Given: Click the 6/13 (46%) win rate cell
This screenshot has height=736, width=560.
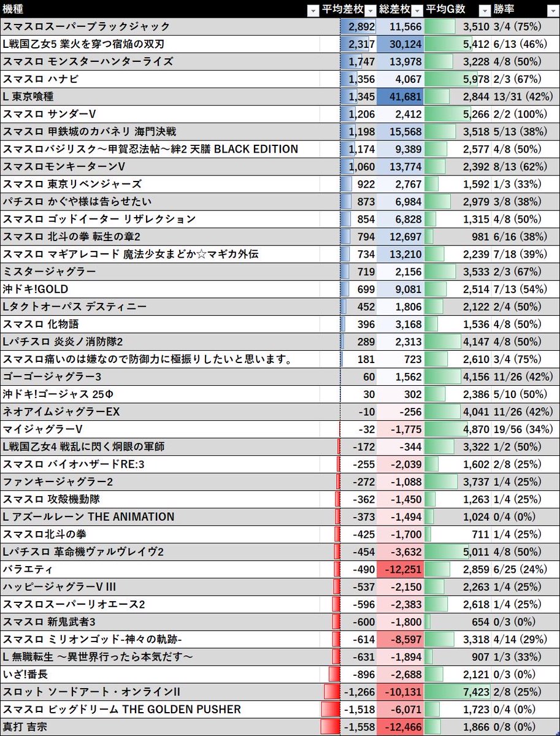Looking at the screenshot, I should (x=525, y=44).
